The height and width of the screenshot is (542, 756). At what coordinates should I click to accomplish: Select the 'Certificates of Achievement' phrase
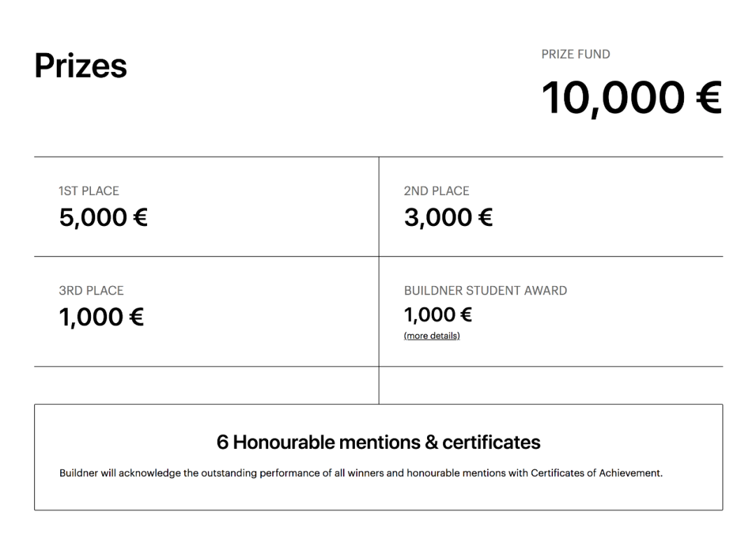coord(596,473)
